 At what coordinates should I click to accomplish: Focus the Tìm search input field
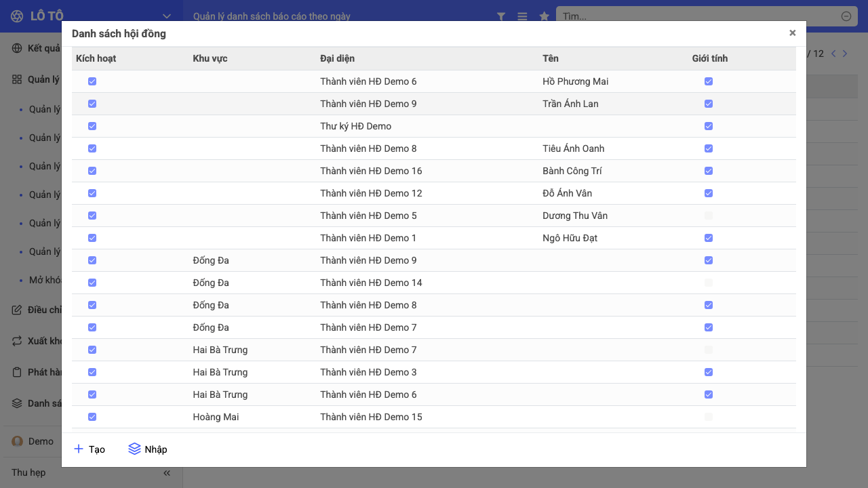click(700, 16)
